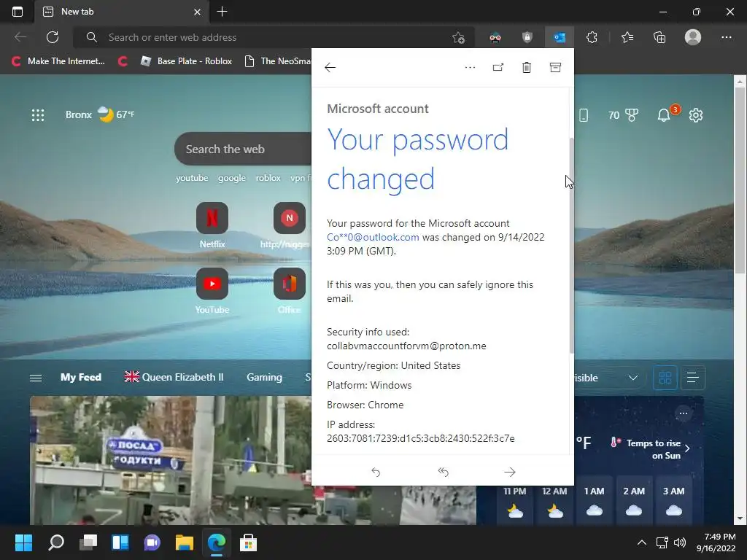Open Task View from the taskbar
The image size is (747, 560).
88,542
